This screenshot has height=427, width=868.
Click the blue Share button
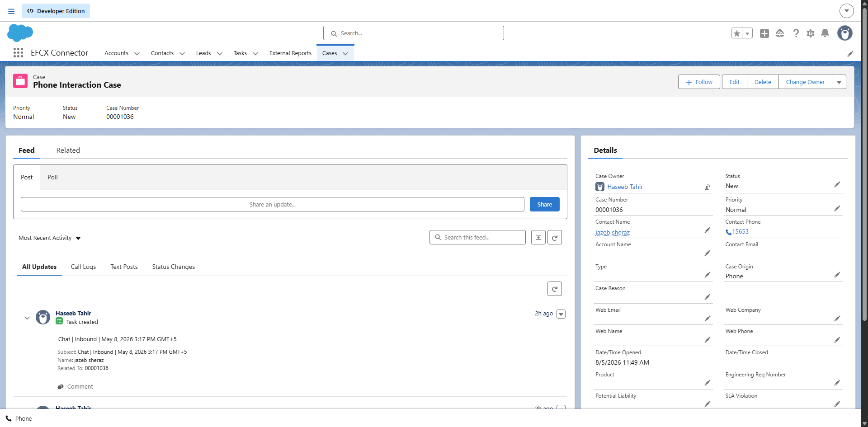coord(545,204)
